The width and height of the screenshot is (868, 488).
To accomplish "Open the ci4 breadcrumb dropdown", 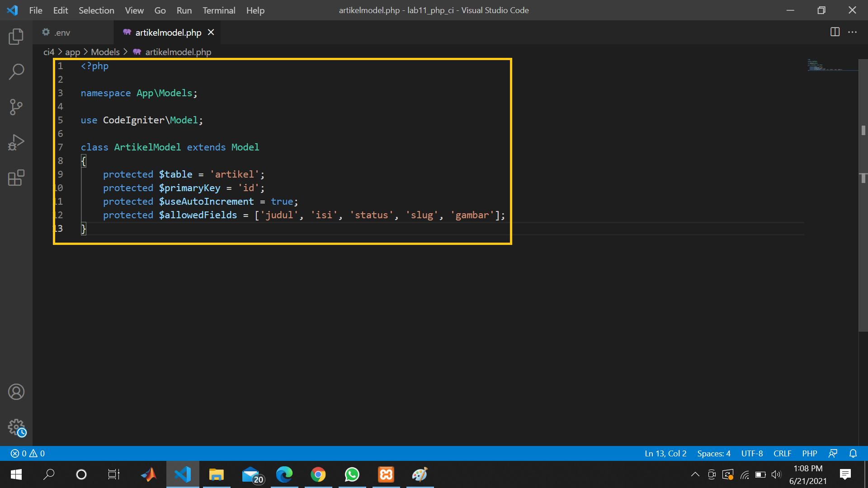I will [48, 52].
